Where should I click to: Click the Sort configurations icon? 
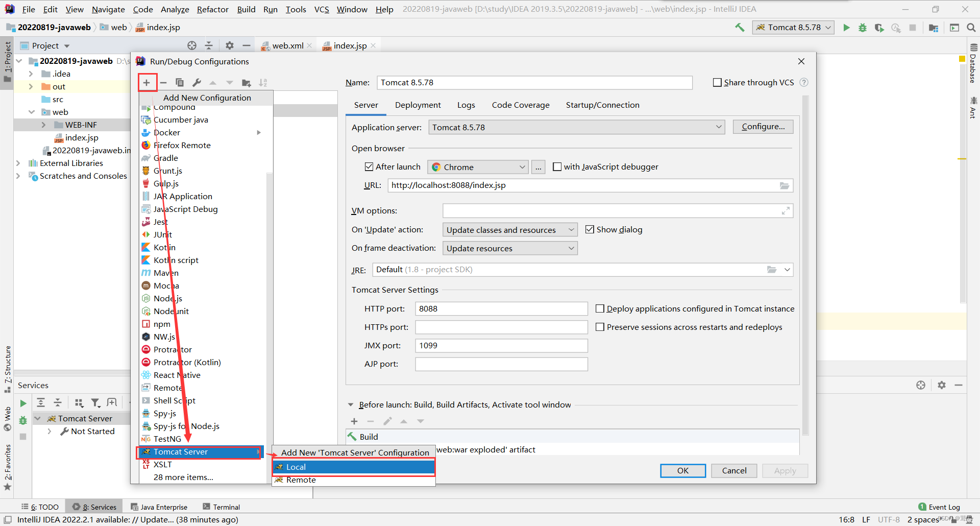263,83
